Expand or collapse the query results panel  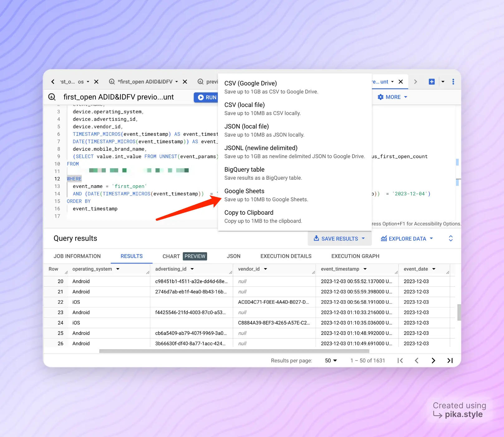451,238
